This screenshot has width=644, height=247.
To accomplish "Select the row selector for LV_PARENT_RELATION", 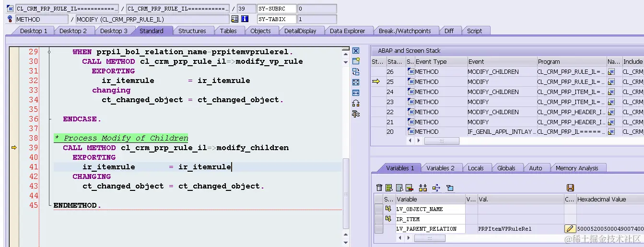I will click(378, 229).
